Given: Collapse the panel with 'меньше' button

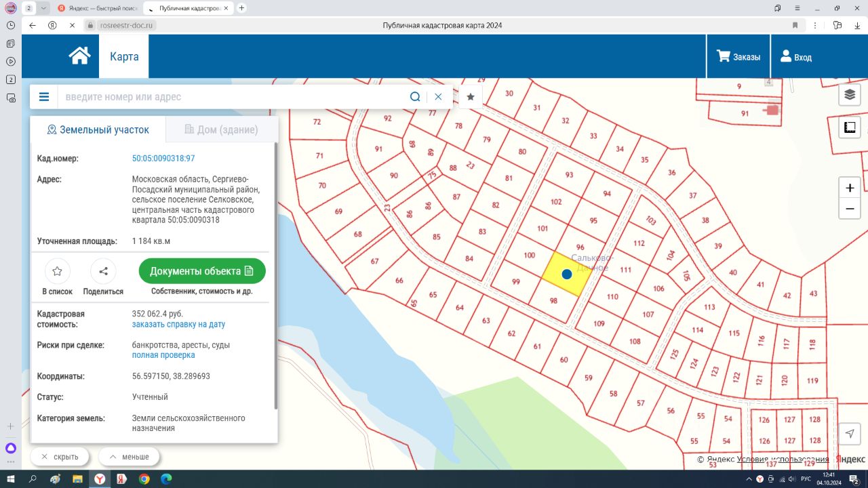Looking at the screenshot, I should click(129, 457).
